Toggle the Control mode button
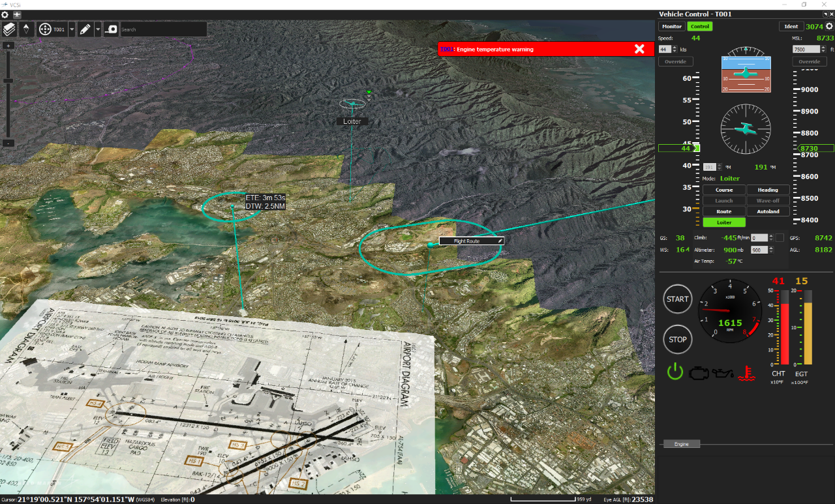The width and height of the screenshot is (835, 504). (x=699, y=27)
